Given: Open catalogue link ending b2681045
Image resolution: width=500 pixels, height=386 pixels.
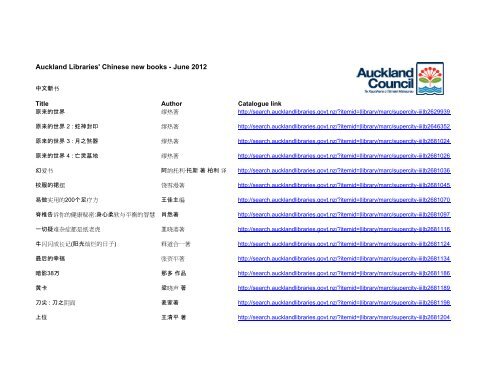Looking at the screenshot, I should [x=344, y=185].
